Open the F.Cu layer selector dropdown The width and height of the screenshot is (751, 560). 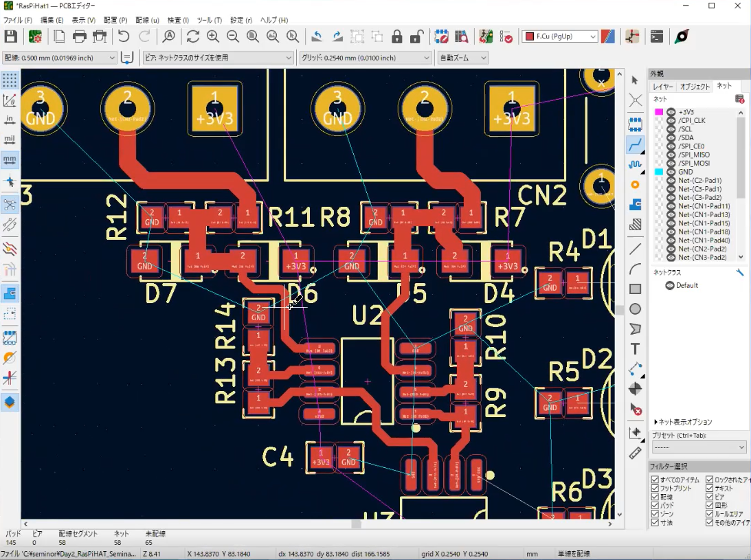[559, 36]
